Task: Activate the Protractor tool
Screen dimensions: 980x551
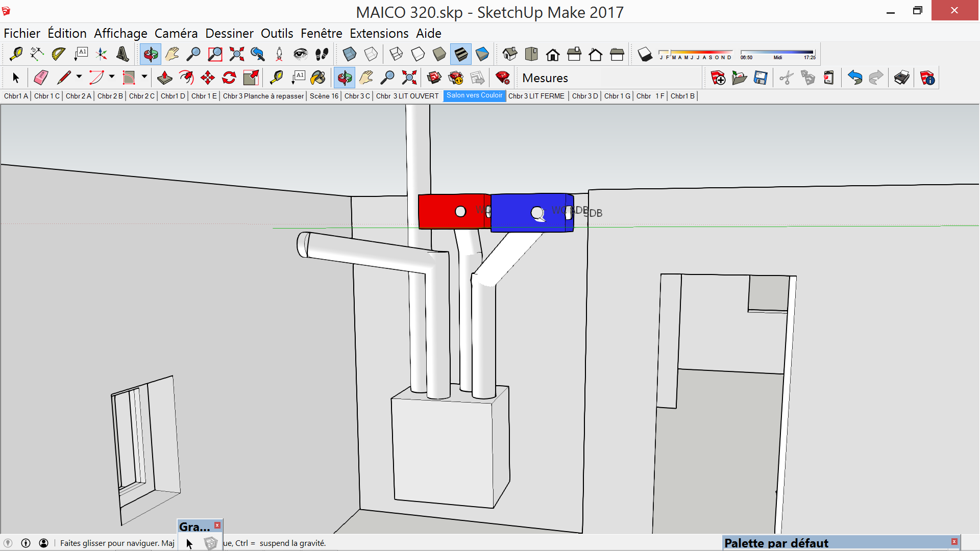Action: [58, 54]
